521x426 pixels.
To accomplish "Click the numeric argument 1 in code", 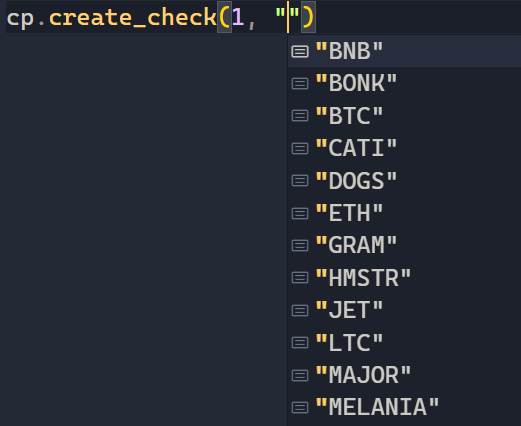I will pyautogui.click(x=238, y=17).
